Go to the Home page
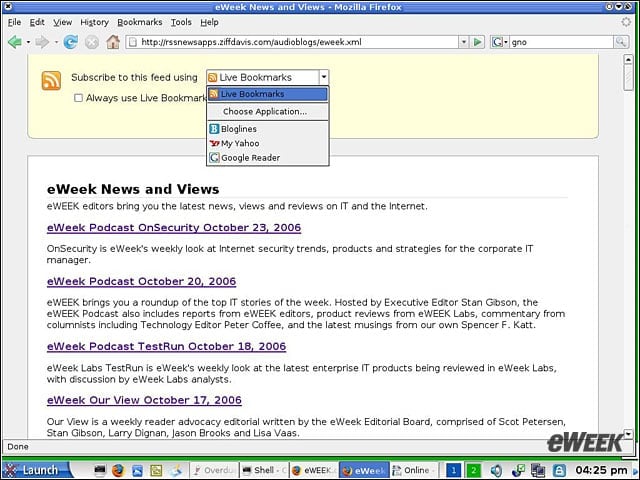The image size is (640, 480). tap(113, 42)
